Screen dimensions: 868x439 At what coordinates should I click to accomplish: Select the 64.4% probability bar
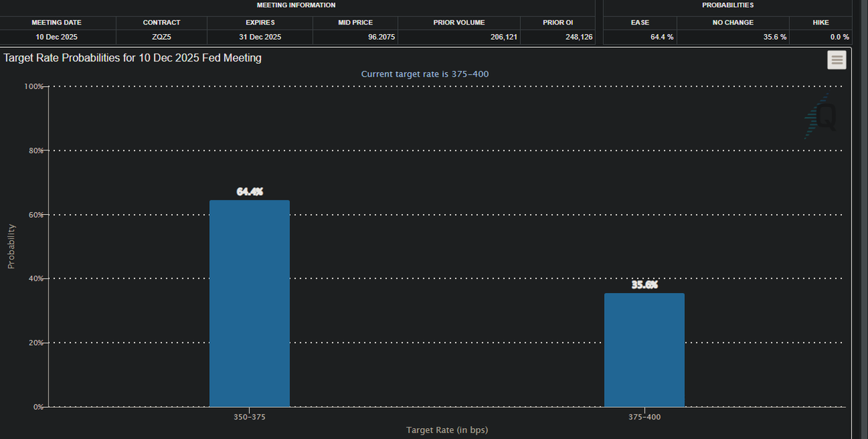[x=250, y=304]
